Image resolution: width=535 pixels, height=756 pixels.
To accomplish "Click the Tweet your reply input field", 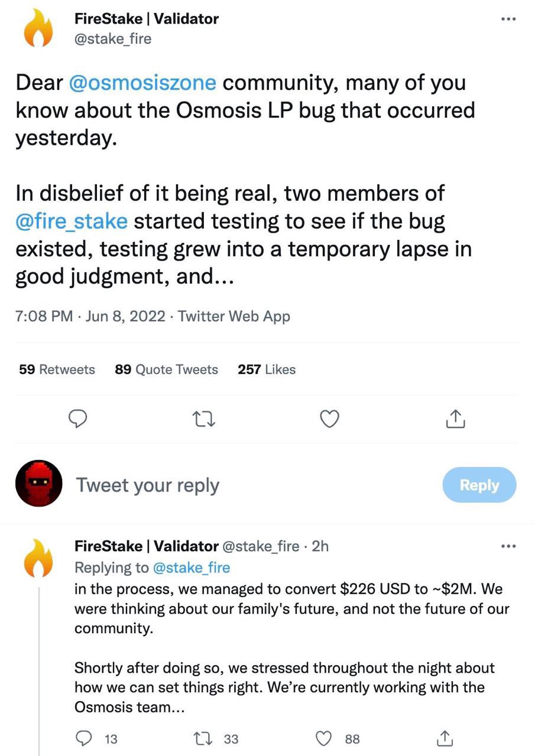I will click(x=148, y=484).
